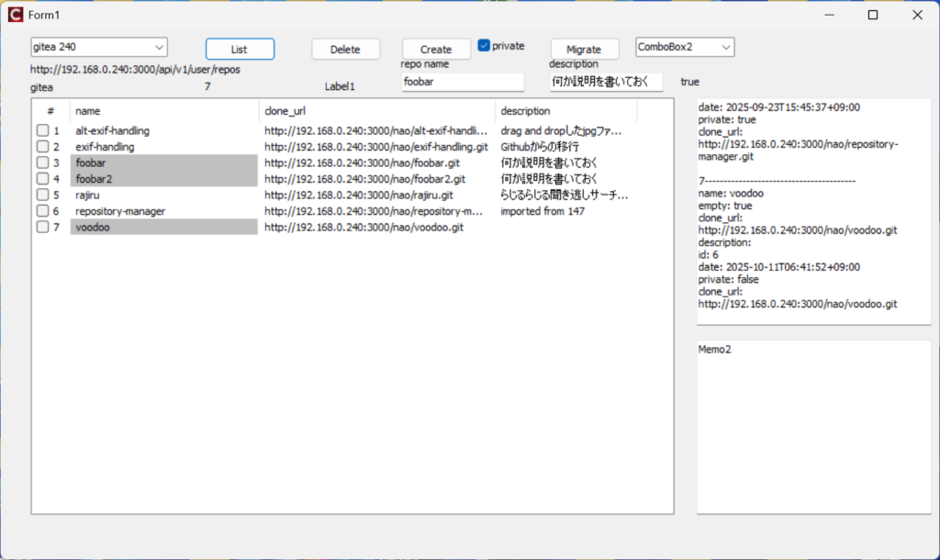Tick the checkbox for row 3 foobar
This screenshot has width=940, height=560.
(43, 163)
